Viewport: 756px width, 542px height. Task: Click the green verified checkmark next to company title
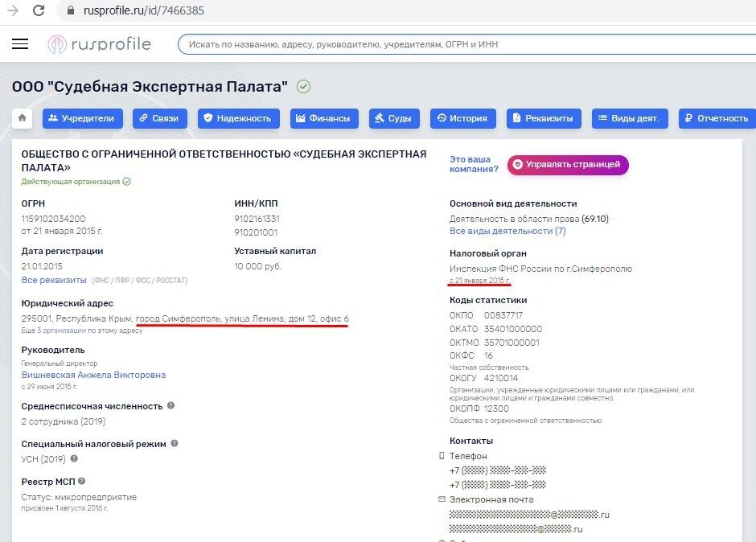[303, 87]
